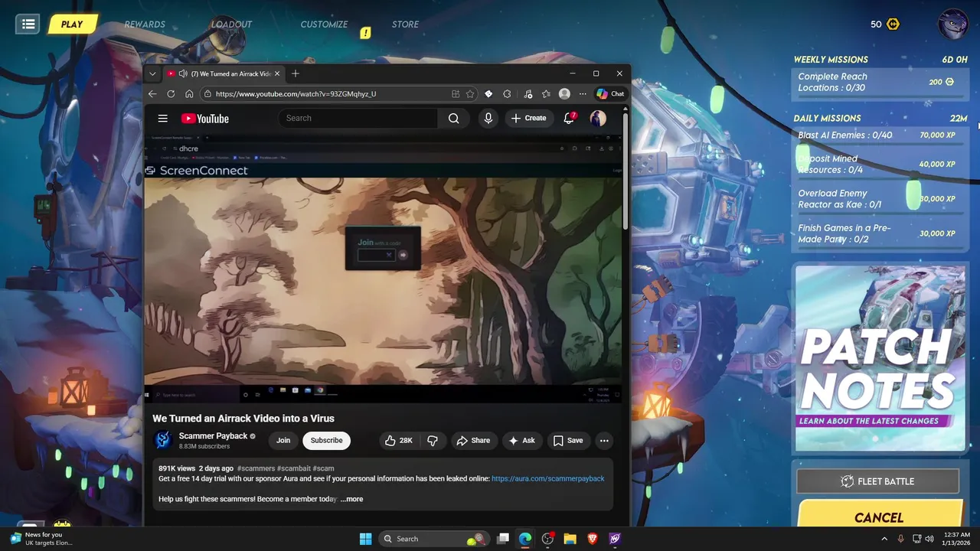Open File Explorer from taskbar

(x=570, y=539)
